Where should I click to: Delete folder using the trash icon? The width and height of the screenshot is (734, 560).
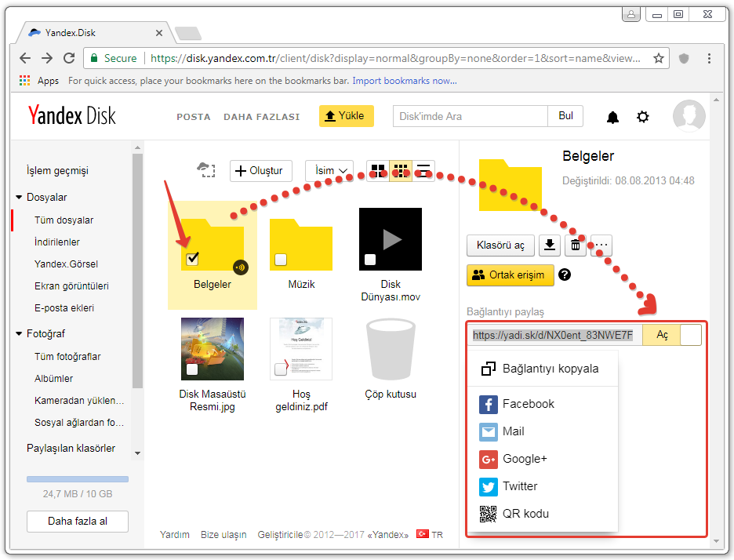[x=576, y=245]
